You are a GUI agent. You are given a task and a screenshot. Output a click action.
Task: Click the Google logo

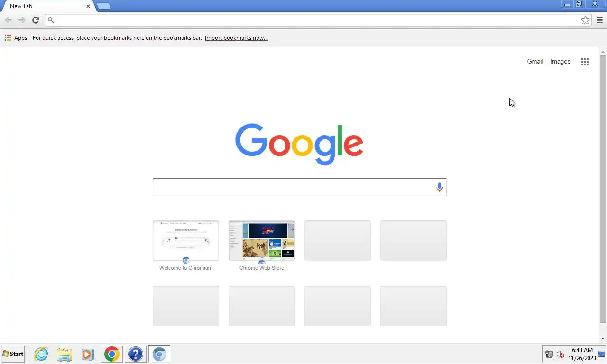[299, 144]
